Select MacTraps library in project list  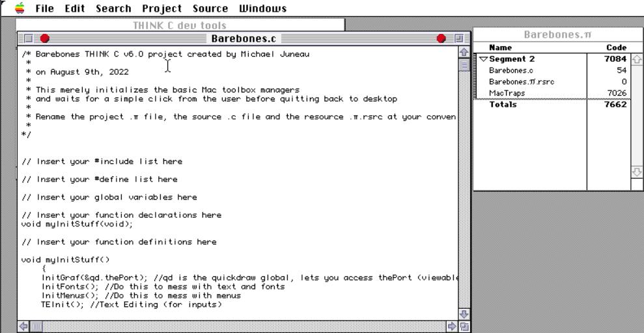tap(507, 94)
